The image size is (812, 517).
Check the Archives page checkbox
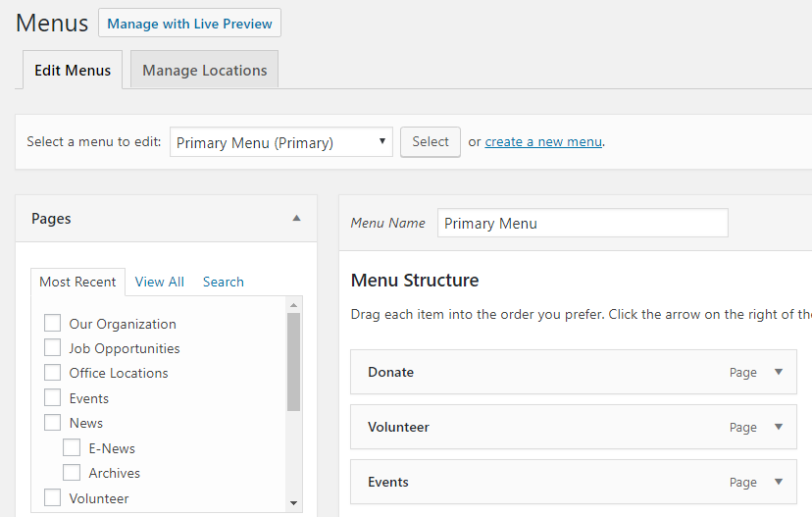(72, 473)
